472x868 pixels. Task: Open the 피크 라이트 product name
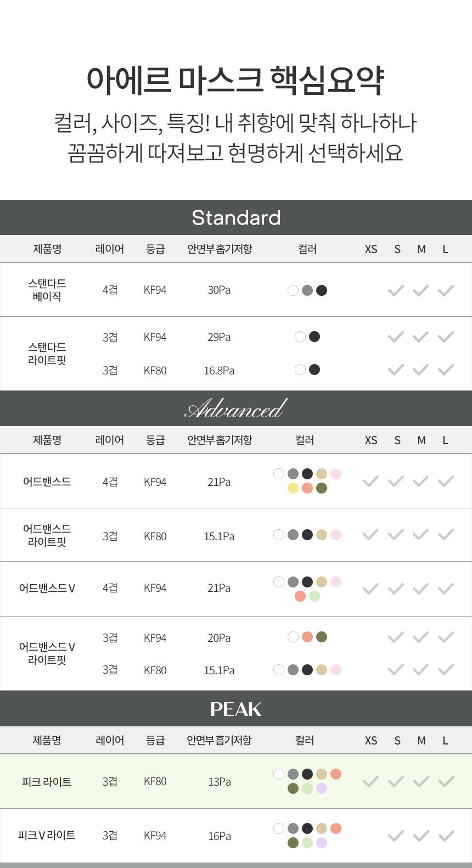[47, 782]
